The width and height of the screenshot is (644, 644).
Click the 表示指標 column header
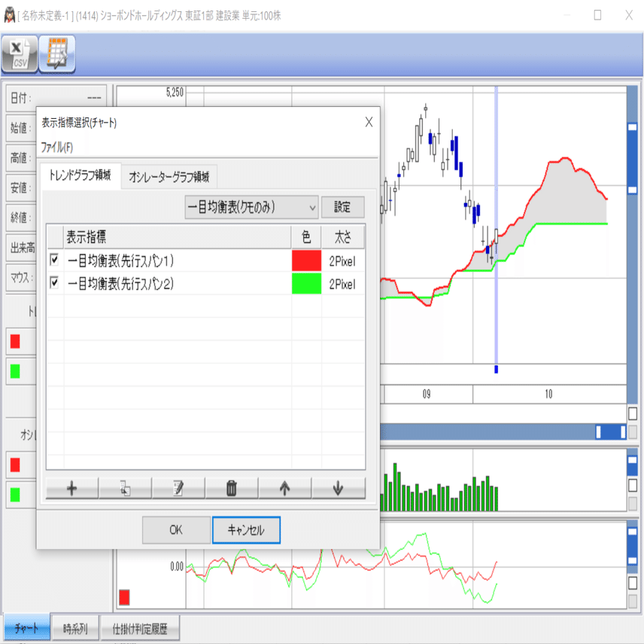tap(178, 237)
